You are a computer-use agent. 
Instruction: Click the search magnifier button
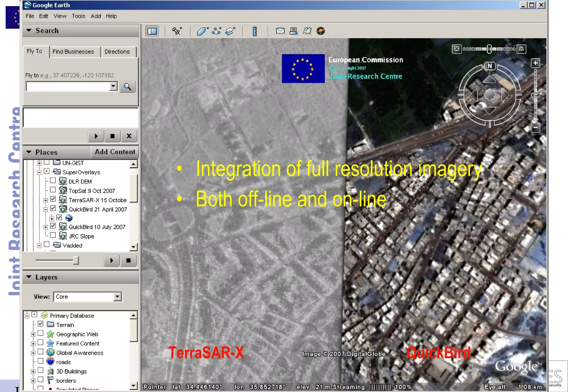coord(128,87)
